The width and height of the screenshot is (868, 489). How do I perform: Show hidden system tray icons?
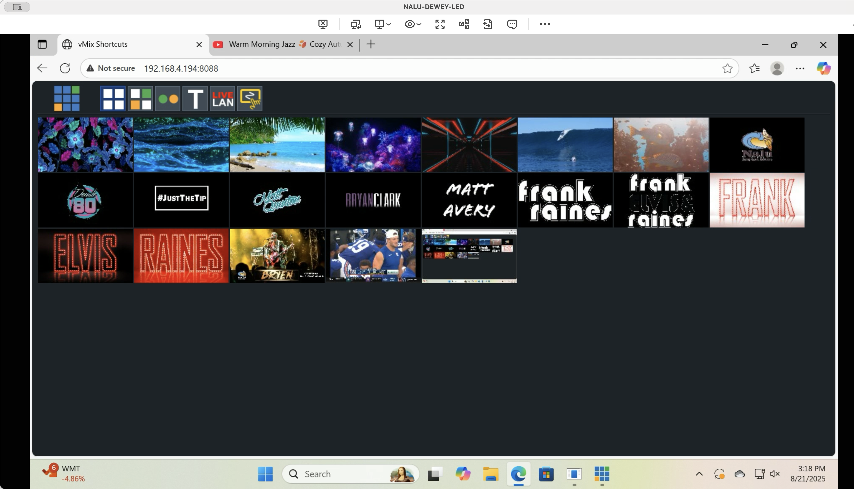point(699,474)
